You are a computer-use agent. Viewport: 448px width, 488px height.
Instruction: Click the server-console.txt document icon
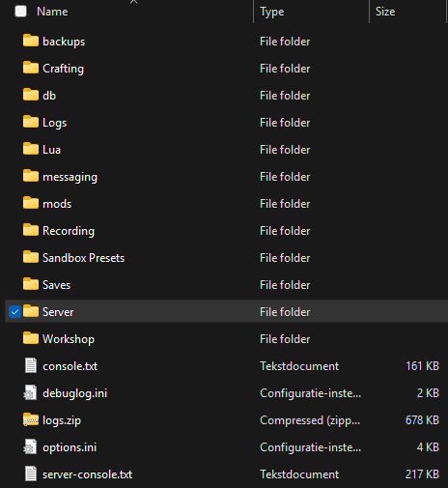point(31,474)
